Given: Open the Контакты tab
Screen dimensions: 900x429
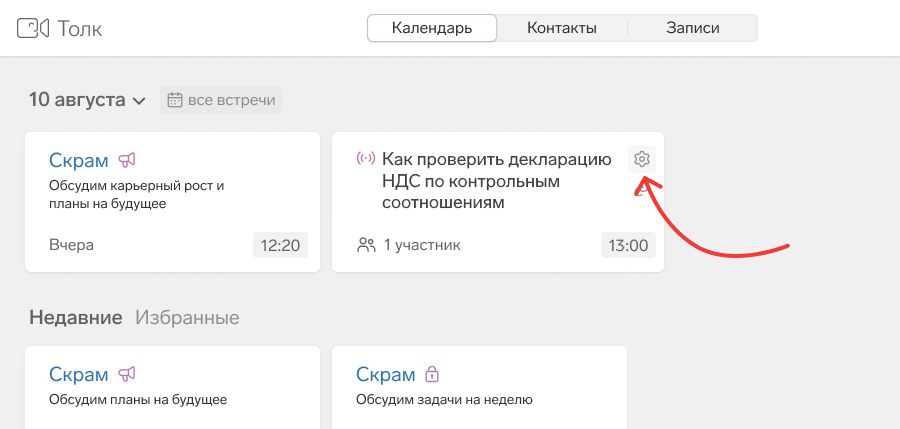Looking at the screenshot, I should [562, 28].
